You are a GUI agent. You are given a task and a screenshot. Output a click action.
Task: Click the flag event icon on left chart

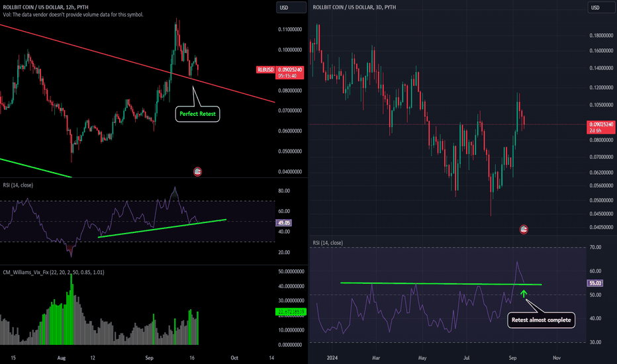coord(197,171)
